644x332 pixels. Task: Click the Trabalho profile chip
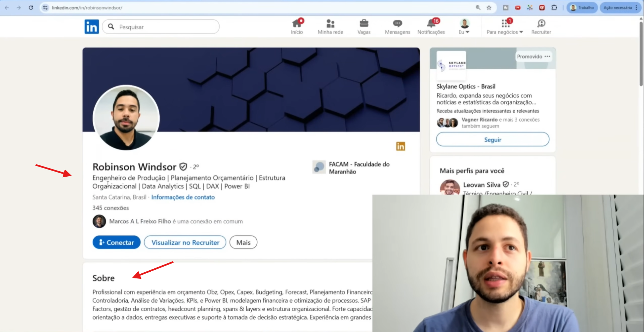[x=582, y=7]
